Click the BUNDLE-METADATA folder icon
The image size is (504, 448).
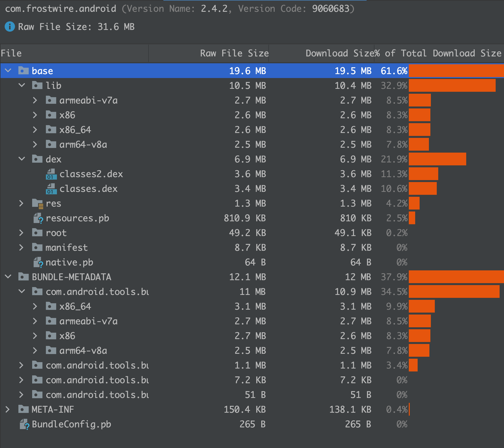24,277
